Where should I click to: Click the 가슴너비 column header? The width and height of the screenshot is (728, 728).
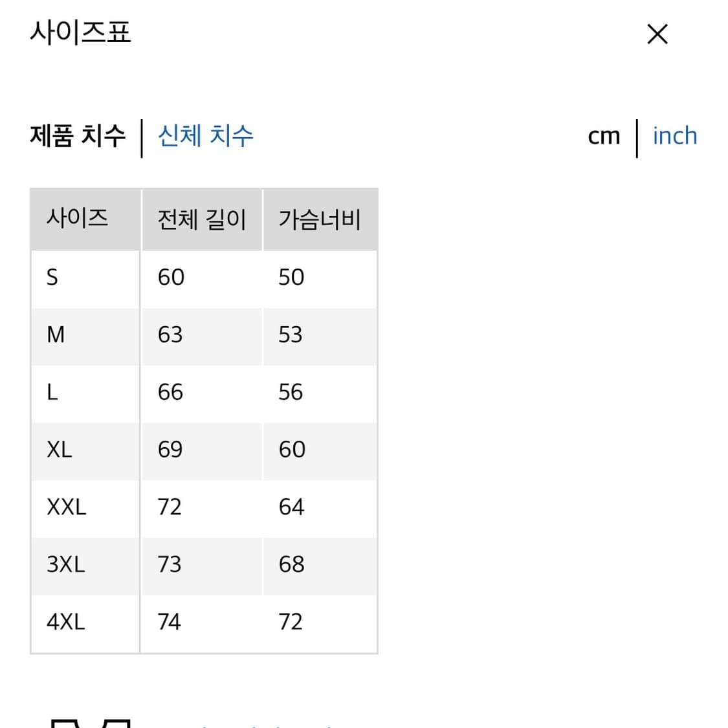(320, 219)
